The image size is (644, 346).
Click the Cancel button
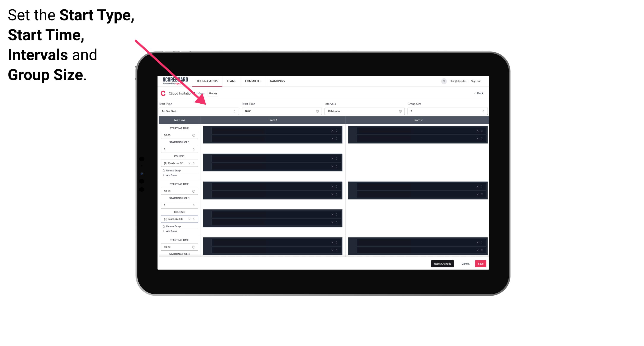tap(465, 263)
